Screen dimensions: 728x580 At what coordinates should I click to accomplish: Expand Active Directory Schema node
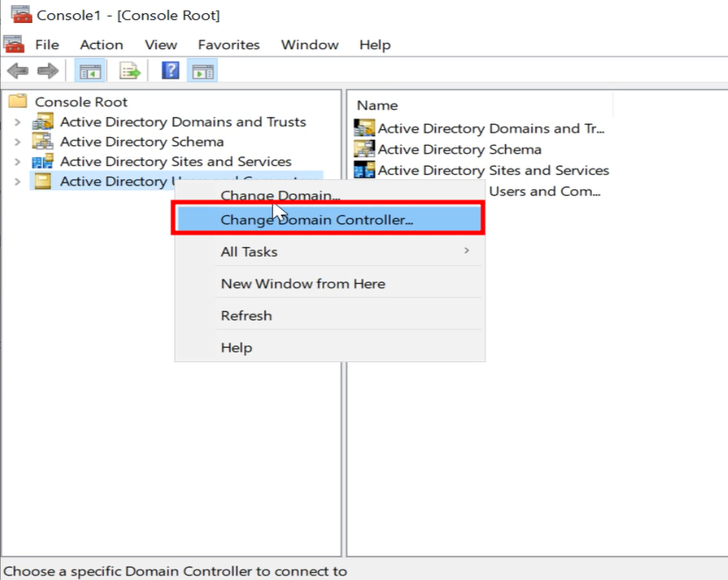point(18,141)
